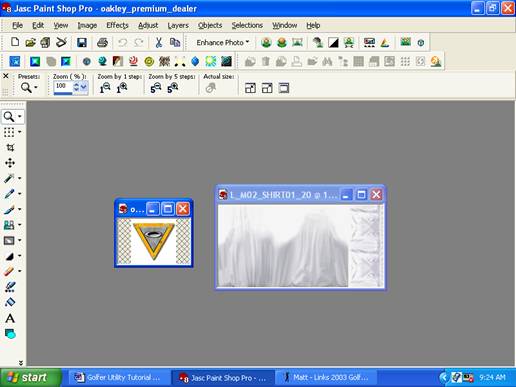Screen dimensions: 516x387
Task: Expand more tools chevron at toolbar bottom
Action: 21,363
